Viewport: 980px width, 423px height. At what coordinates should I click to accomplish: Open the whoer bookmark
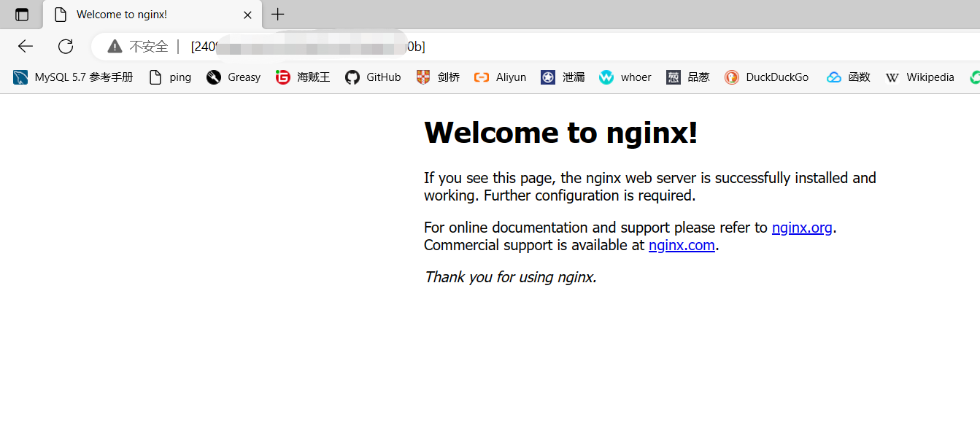(625, 77)
